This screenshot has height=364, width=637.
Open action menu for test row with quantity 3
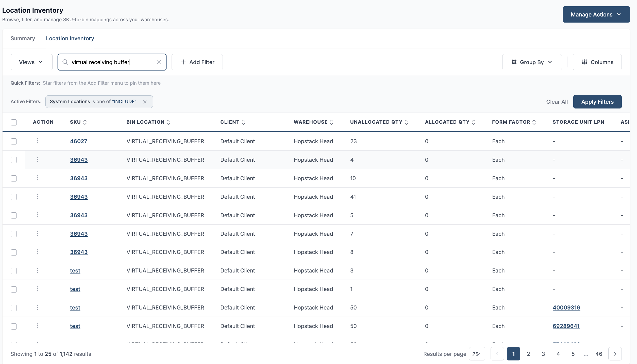pyautogui.click(x=38, y=270)
